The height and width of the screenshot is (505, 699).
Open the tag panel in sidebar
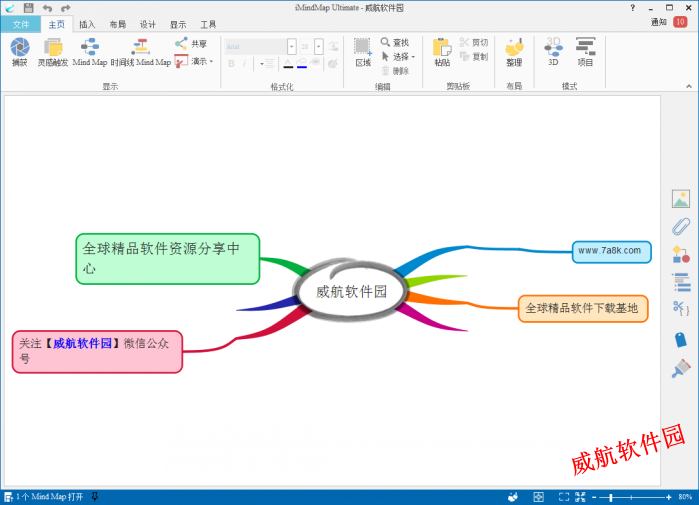coord(681,340)
